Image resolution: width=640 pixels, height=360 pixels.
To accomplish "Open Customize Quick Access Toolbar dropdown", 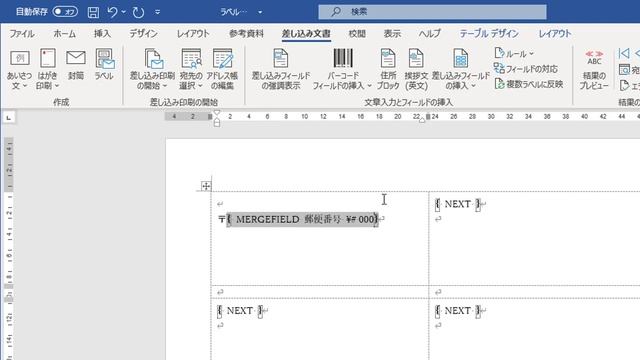I will 158,12.
